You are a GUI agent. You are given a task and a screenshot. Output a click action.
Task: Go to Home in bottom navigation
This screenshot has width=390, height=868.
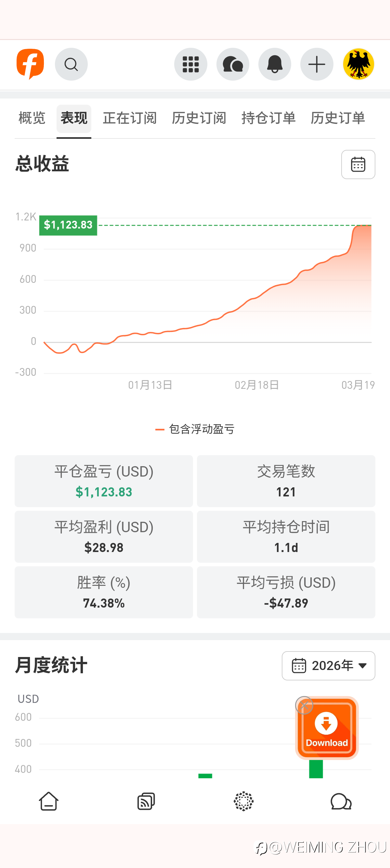(49, 801)
